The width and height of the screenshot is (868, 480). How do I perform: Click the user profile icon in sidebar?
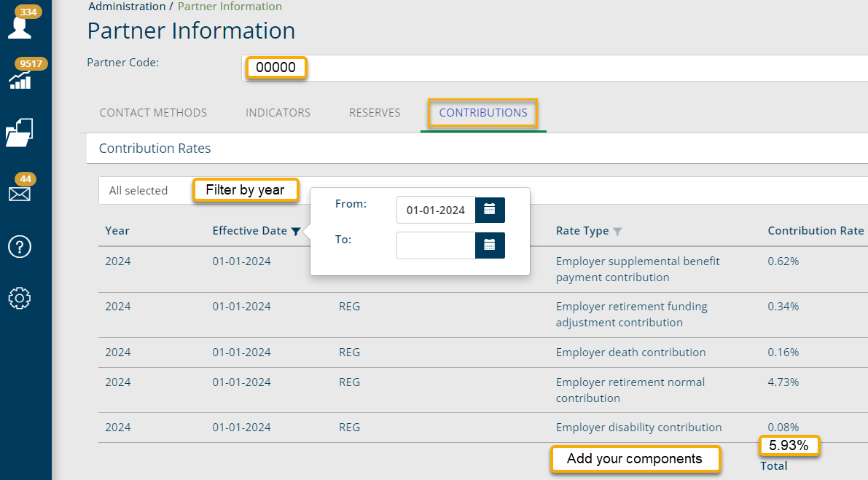(20, 25)
